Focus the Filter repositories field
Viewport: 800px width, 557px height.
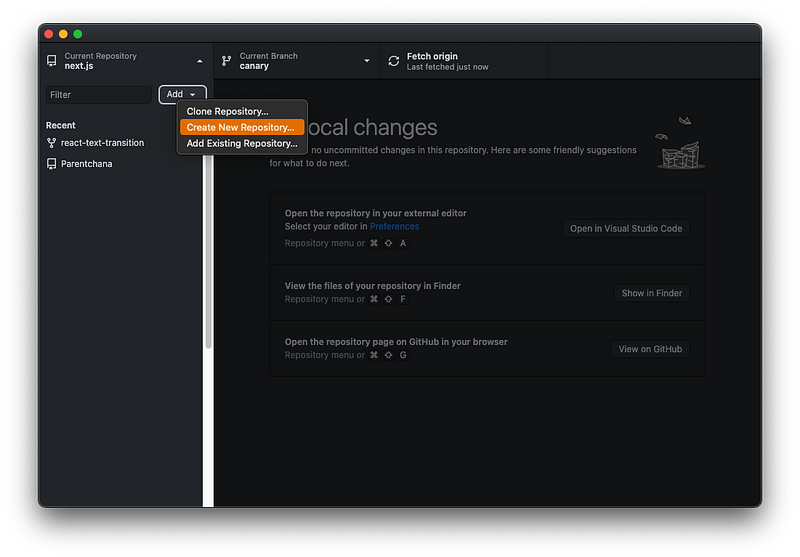click(99, 95)
